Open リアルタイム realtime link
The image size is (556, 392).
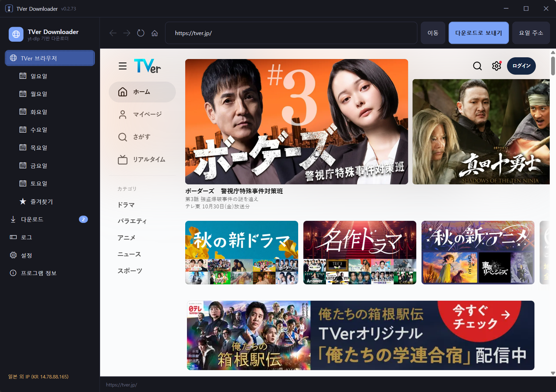142,160
